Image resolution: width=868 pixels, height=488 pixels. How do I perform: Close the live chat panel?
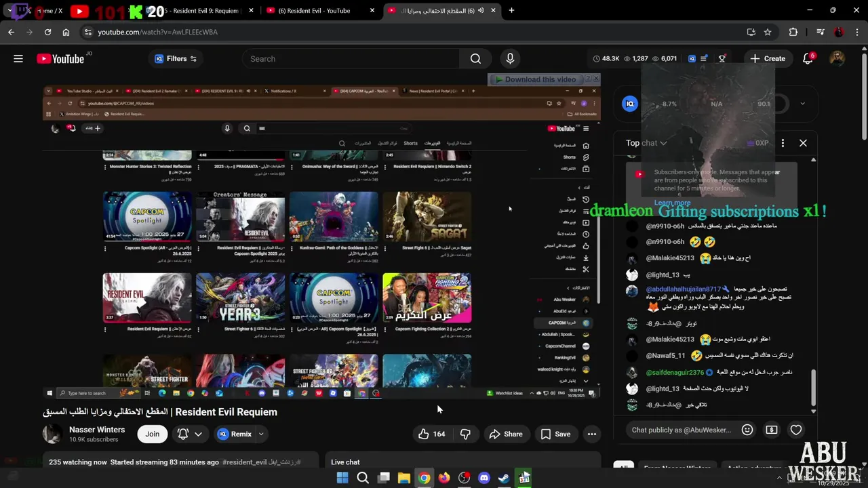point(803,143)
